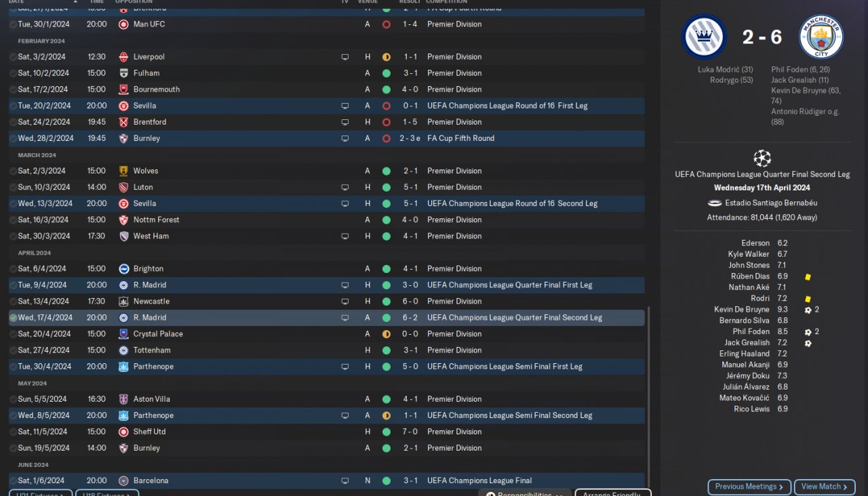868x496 pixels.
Task: Toggle the check circle on Sat 1/6/2024 row
Action: tap(14, 480)
